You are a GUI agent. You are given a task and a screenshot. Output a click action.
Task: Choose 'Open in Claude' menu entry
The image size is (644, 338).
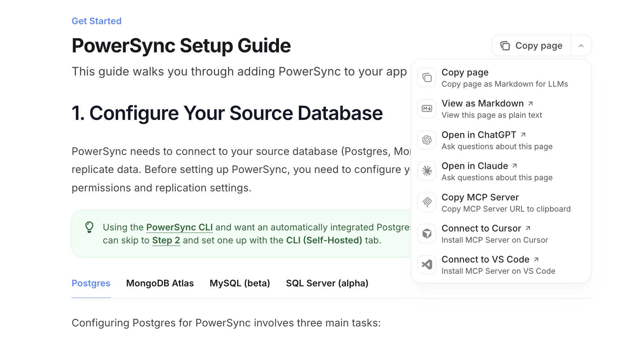tap(501, 171)
